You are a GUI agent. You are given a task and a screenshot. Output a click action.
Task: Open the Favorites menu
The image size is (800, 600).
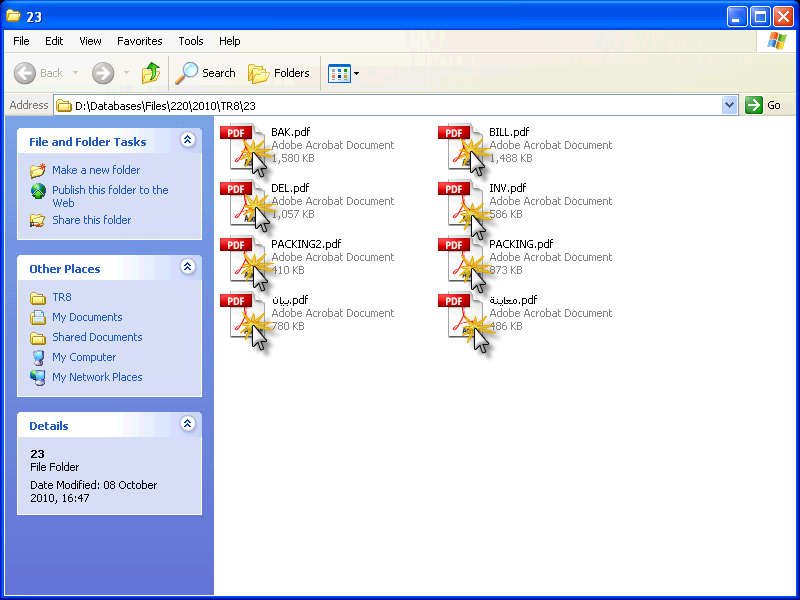click(139, 41)
